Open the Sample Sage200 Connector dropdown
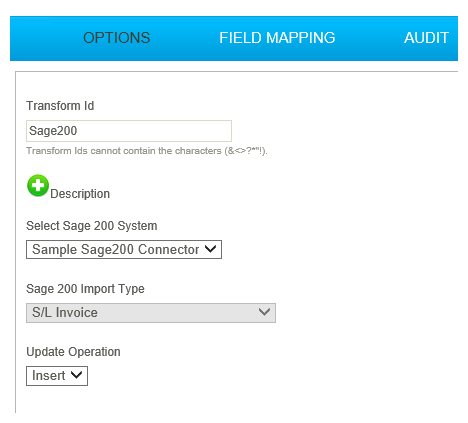The image size is (468, 423). 124,249
